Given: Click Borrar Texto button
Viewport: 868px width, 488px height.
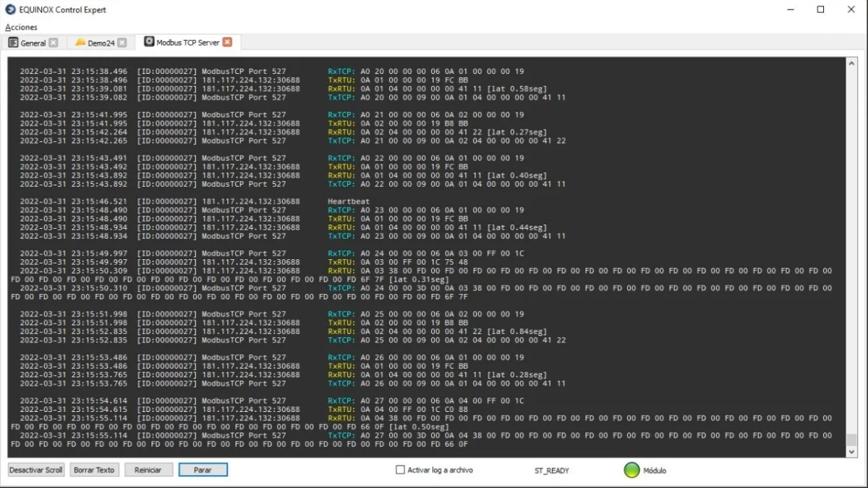Looking at the screenshot, I should click(94, 470).
